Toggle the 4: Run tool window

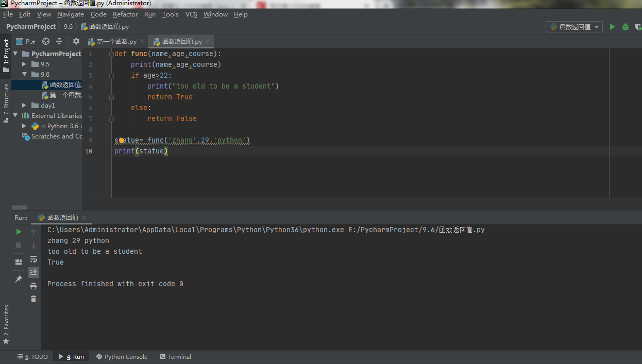(x=71, y=357)
